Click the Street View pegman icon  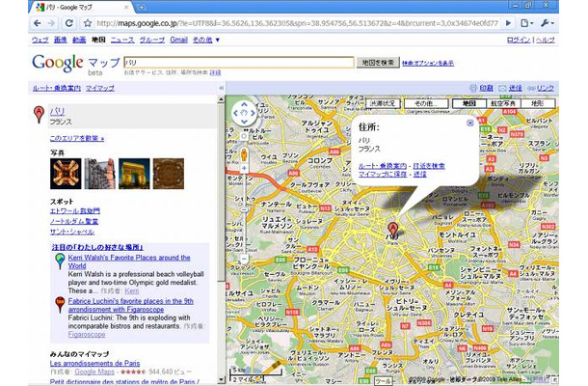244,154
